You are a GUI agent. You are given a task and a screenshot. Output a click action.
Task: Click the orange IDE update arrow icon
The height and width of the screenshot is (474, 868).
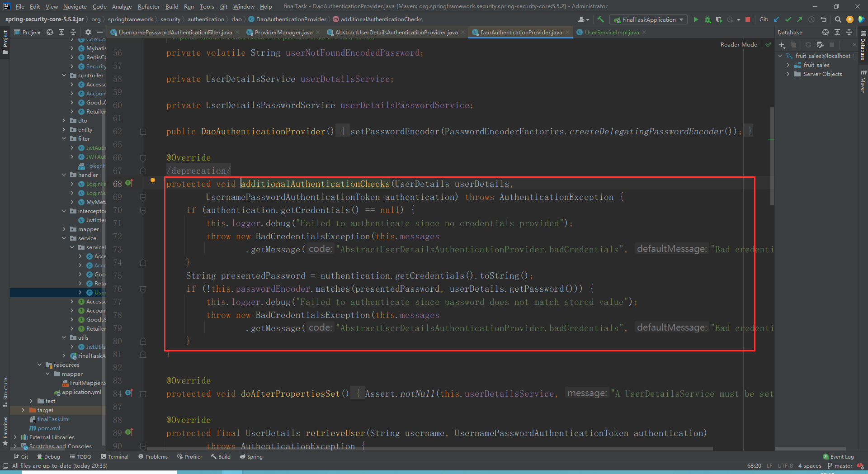pos(850,19)
